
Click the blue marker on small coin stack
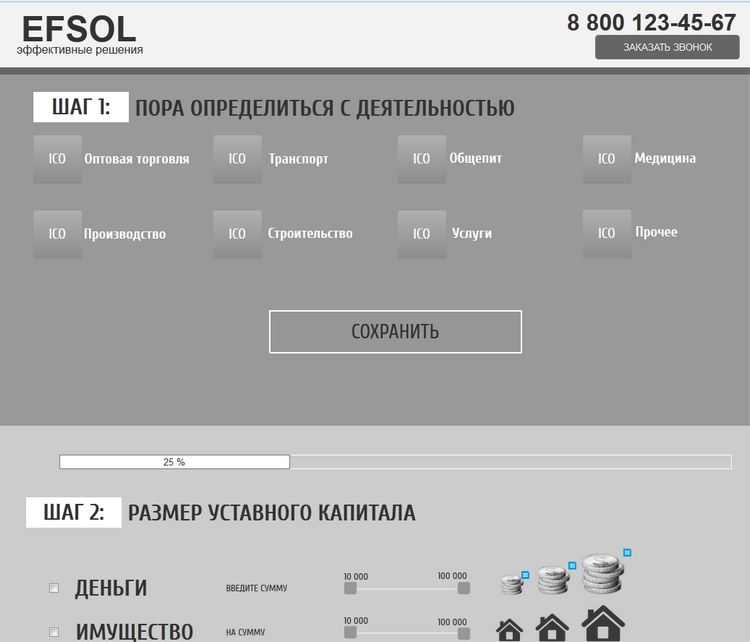[525, 575]
